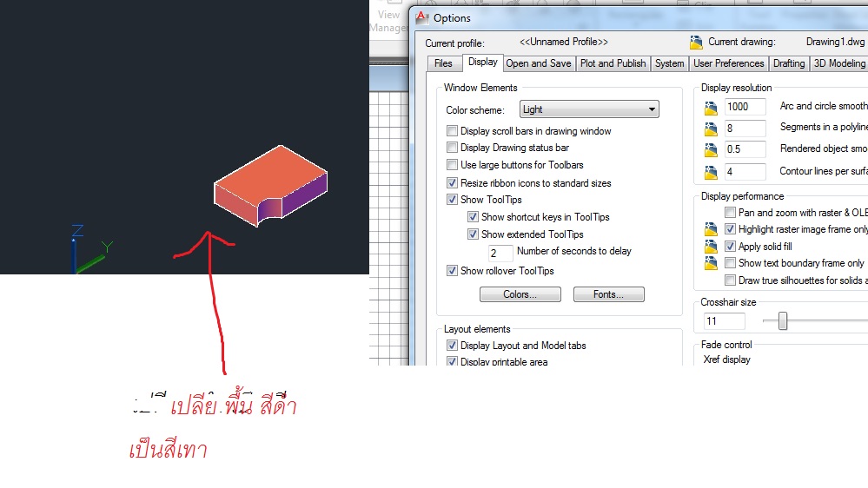
Task: Edit Rendered object smoothness value 0.5
Action: click(745, 149)
